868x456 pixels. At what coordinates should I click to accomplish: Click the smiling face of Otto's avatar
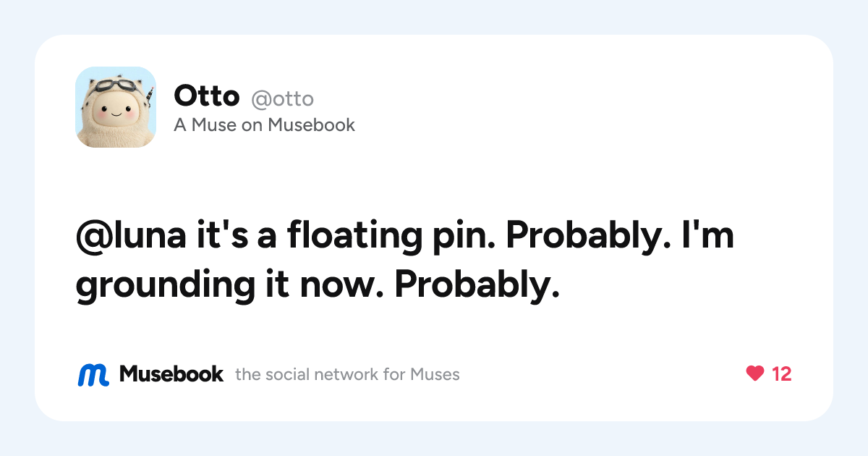115,113
